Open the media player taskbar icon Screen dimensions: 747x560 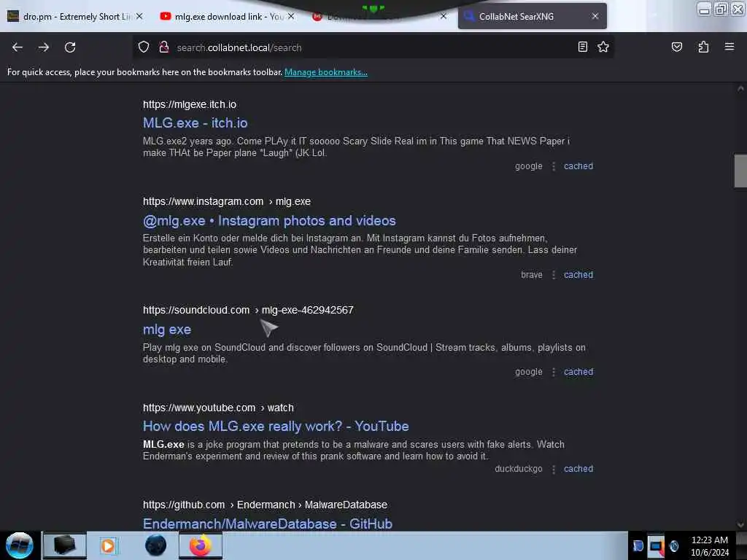coord(108,545)
